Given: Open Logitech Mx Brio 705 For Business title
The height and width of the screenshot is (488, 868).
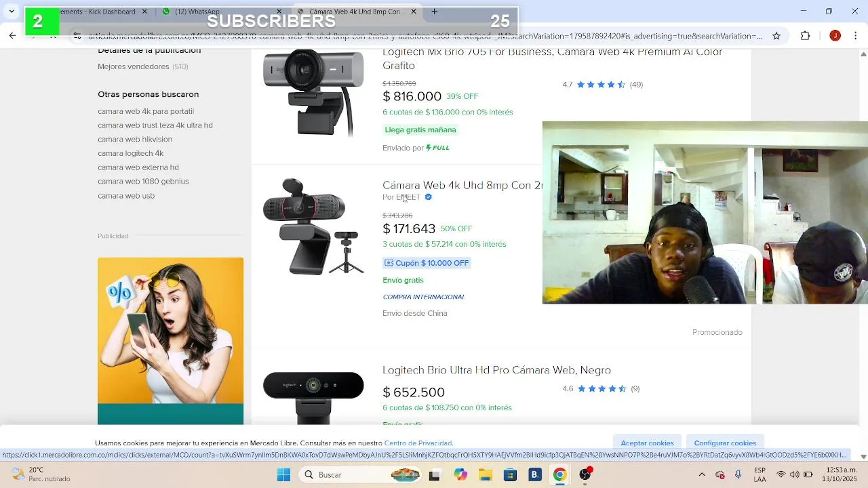Looking at the screenshot, I should click(553, 59).
